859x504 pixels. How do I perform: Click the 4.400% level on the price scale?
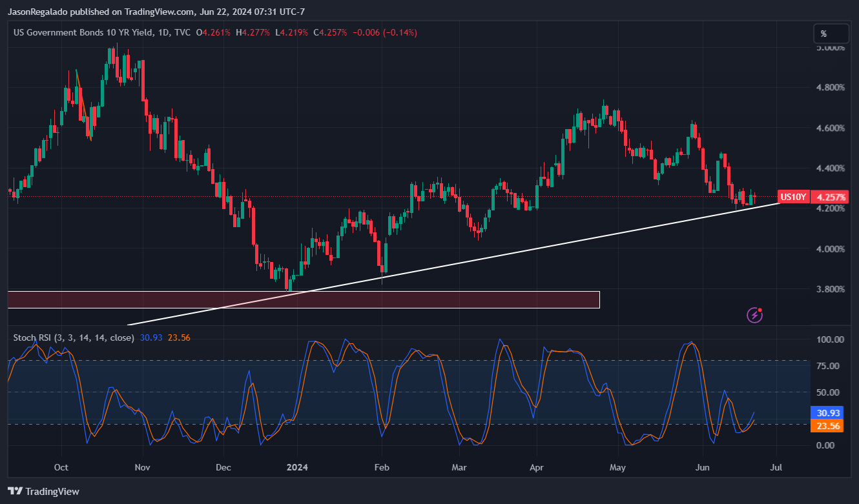[x=832, y=167]
